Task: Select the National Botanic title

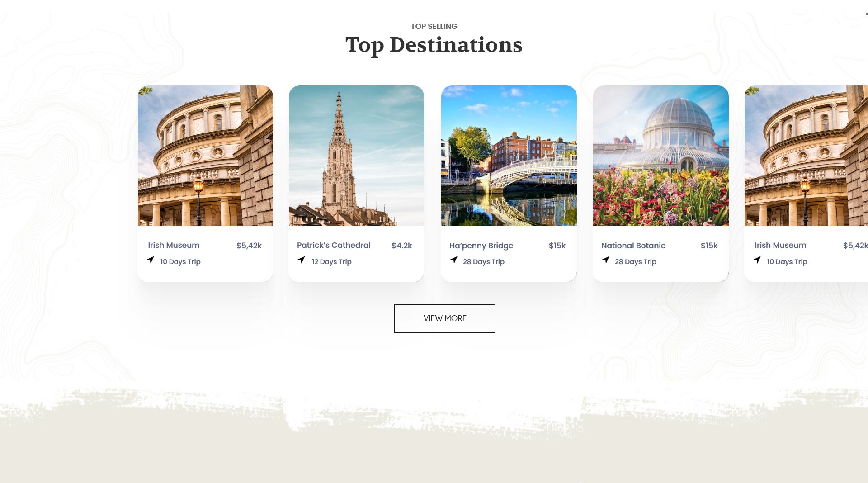Action: [x=633, y=246]
